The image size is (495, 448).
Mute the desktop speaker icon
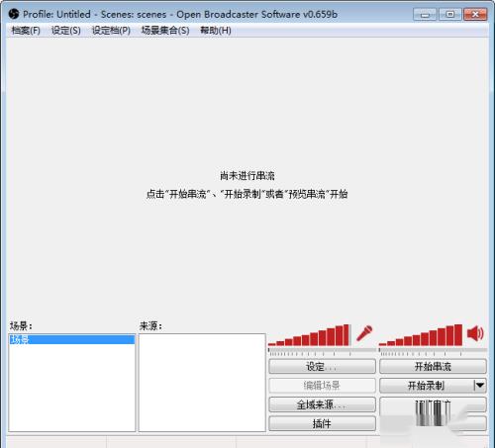(x=475, y=333)
